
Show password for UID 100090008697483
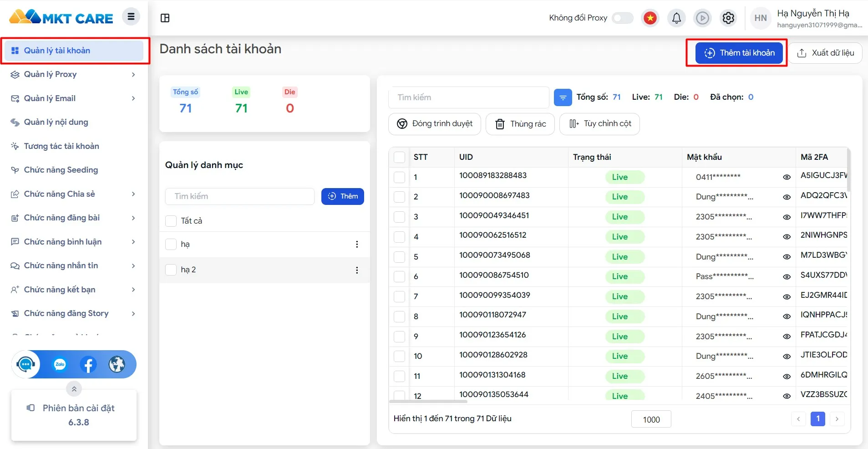(x=786, y=197)
